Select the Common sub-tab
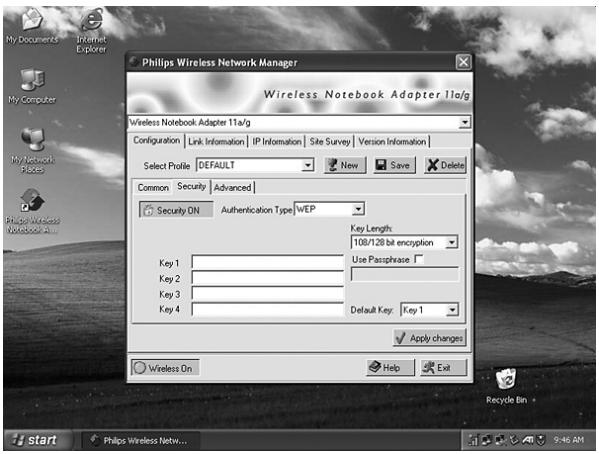Viewport: 599px width, 454px height. (x=153, y=188)
